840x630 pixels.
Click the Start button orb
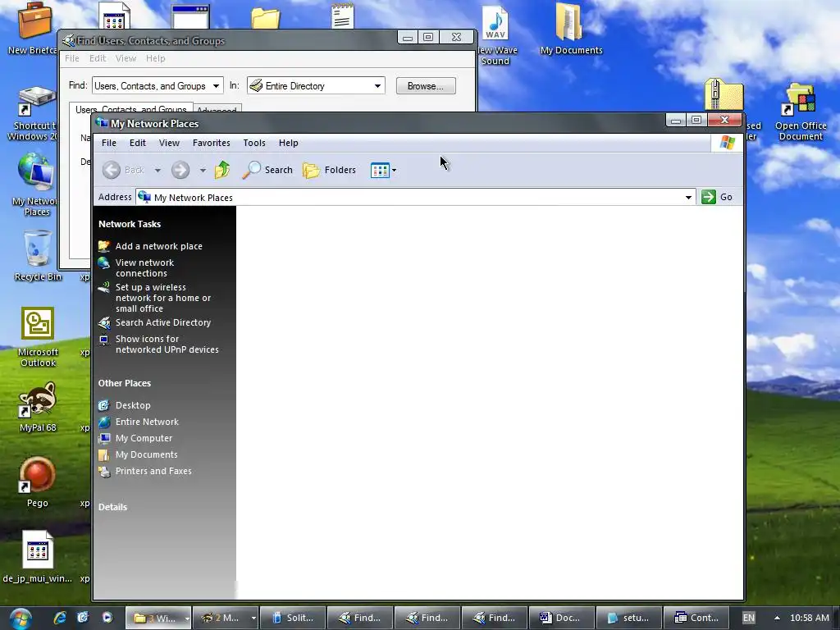[x=20, y=619]
